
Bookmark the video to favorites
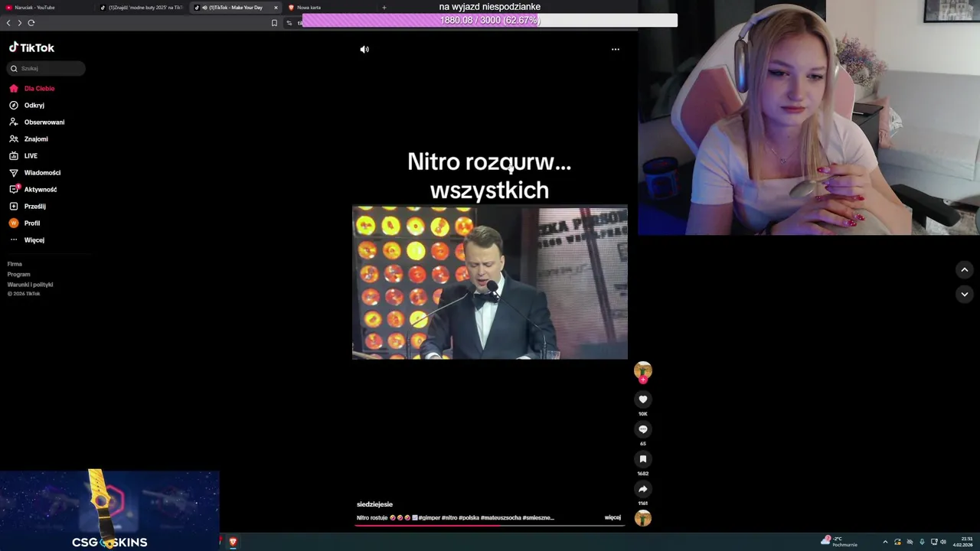pos(643,459)
